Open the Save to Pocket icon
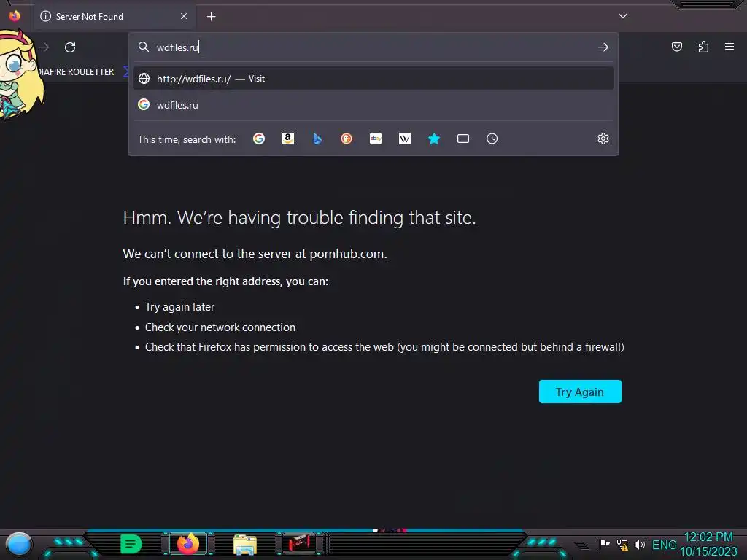This screenshot has height=560, width=747. coord(677,47)
